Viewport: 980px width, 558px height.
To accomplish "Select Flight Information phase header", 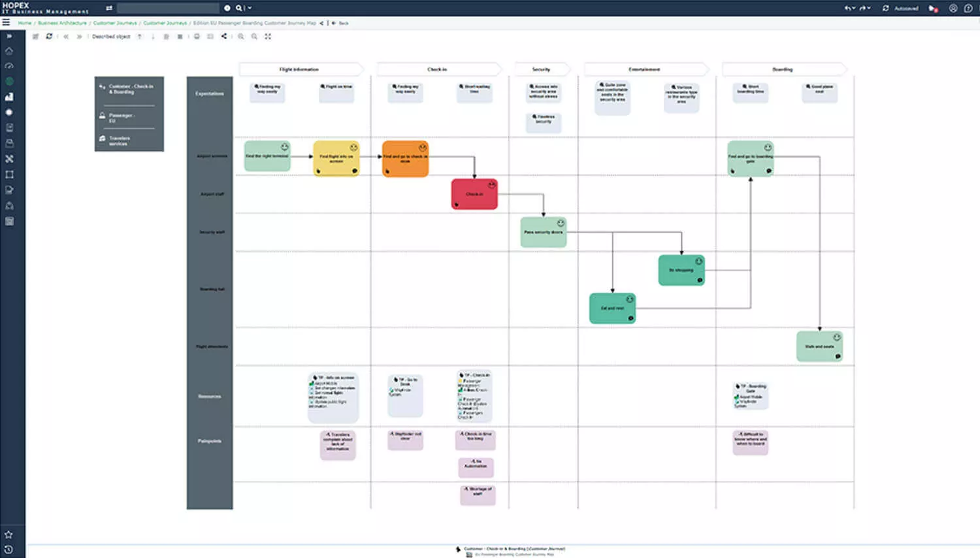I will tap(301, 69).
